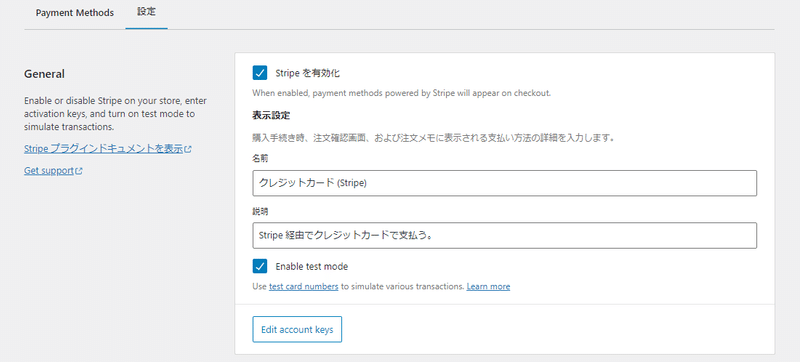
Task: Click external-link icon beside Get support
Action: [x=79, y=171]
